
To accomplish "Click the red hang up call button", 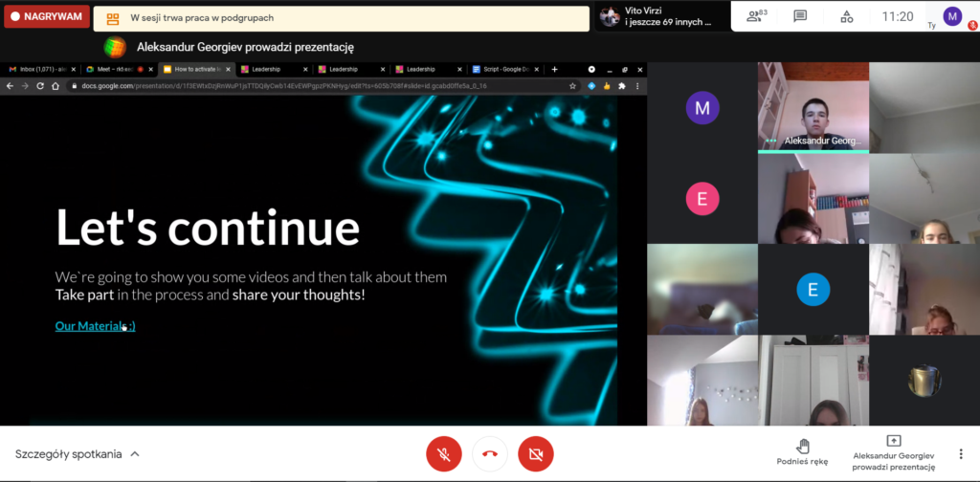I will coord(490,454).
